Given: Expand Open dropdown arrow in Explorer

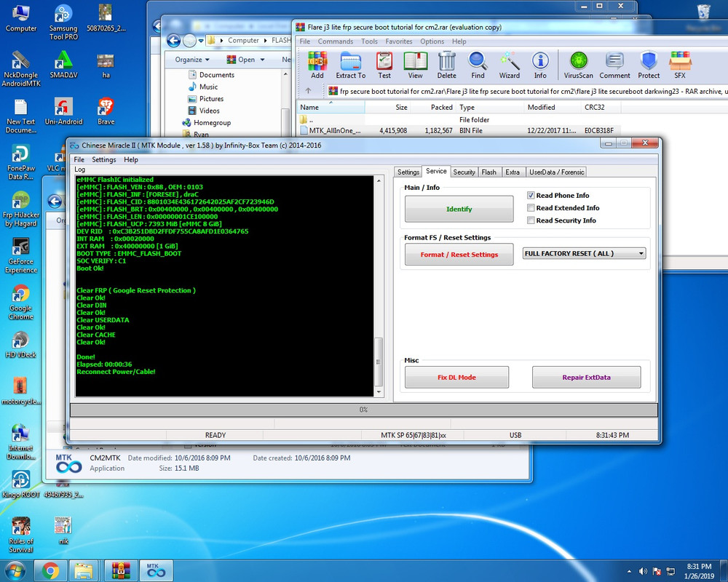Looking at the screenshot, I should point(263,60).
